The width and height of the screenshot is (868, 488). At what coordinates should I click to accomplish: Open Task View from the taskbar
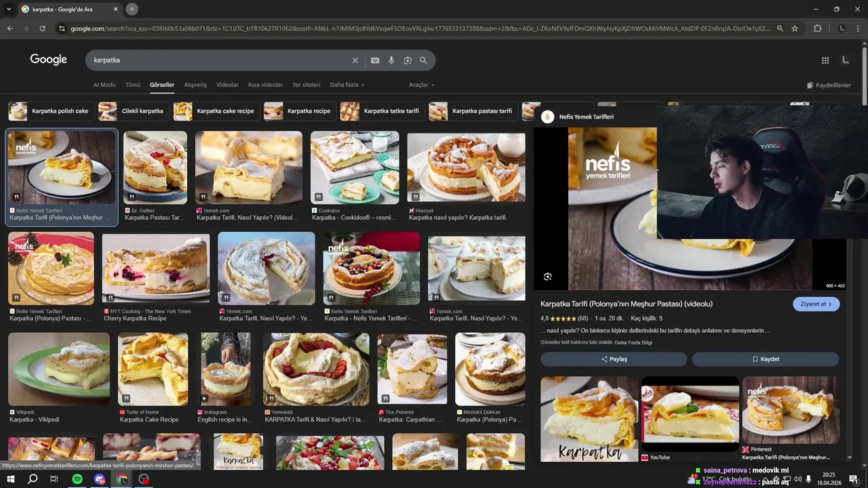pyautogui.click(x=54, y=479)
